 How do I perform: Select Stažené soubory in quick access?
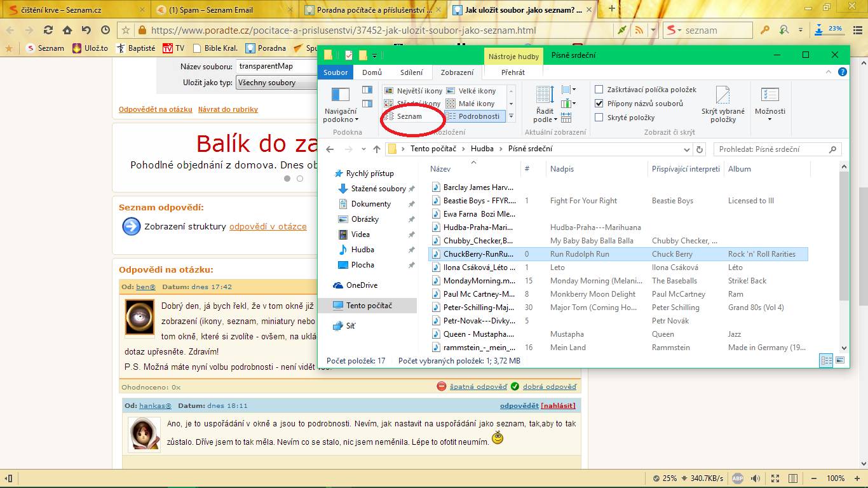(x=378, y=189)
